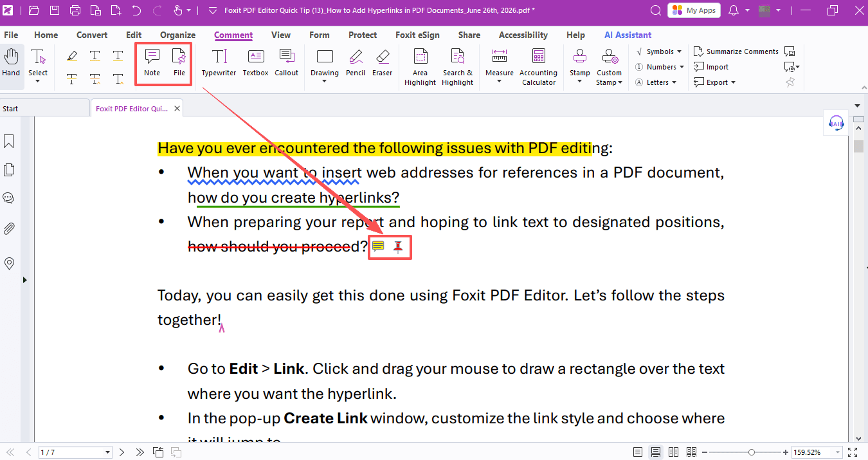The width and height of the screenshot is (868, 460).
Task: Open the Comments panel in left sidebar
Action: tap(9, 198)
